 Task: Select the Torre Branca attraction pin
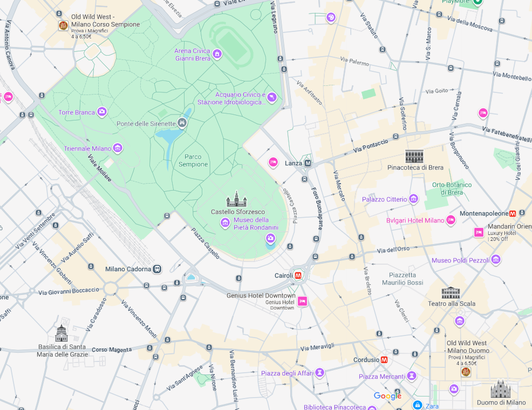pyautogui.click(x=101, y=112)
